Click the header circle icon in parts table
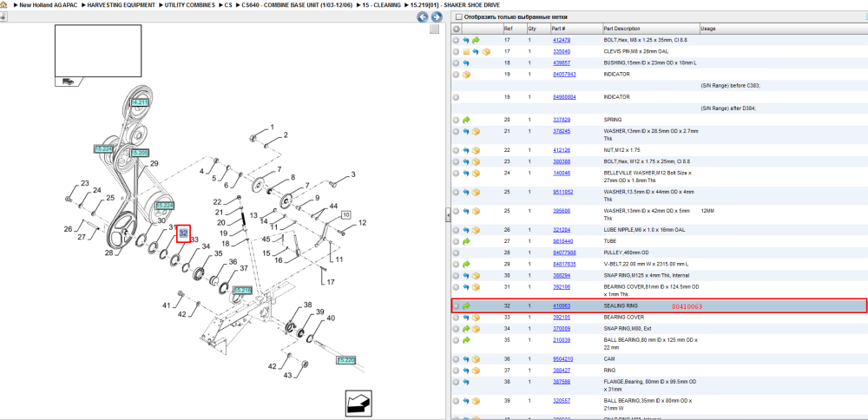 (x=457, y=29)
